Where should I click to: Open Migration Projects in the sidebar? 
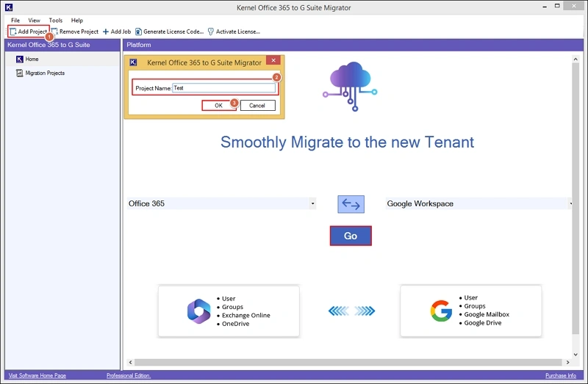click(x=44, y=73)
